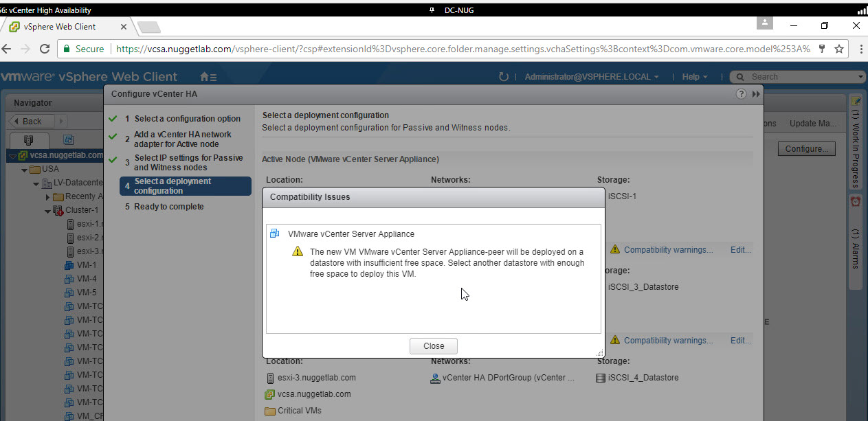868x421 pixels.
Task: Collapse the USA folder tree node
Action: tap(25, 170)
